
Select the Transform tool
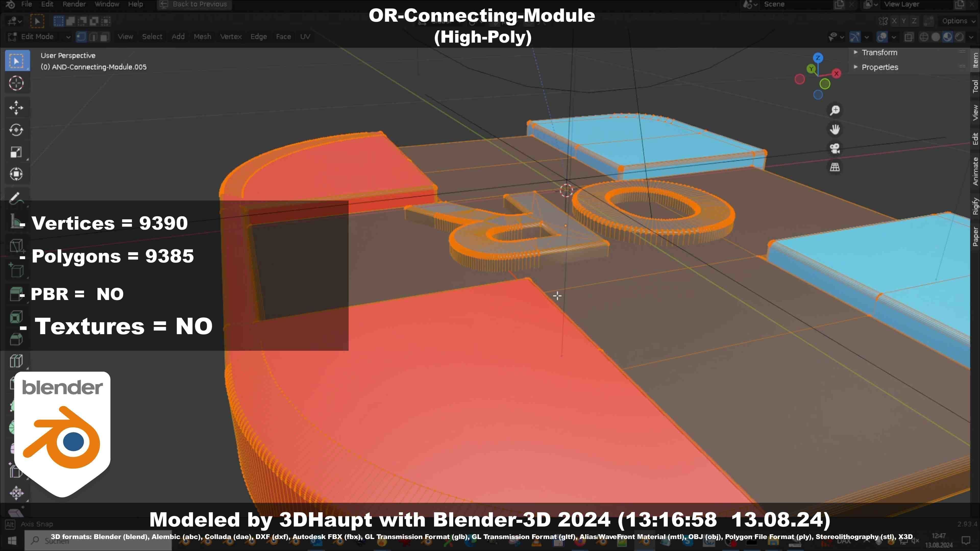coord(16,174)
